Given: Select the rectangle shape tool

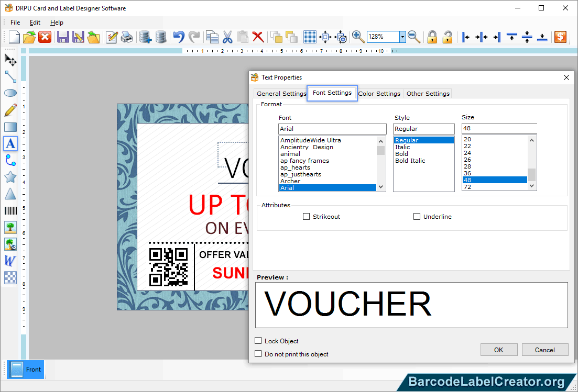Looking at the screenshot, I should (10, 127).
